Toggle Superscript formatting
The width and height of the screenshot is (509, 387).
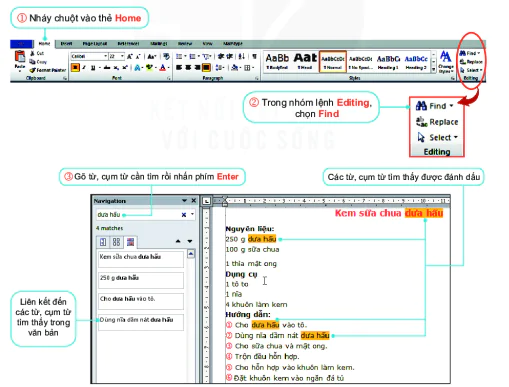click(x=125, y=68)
